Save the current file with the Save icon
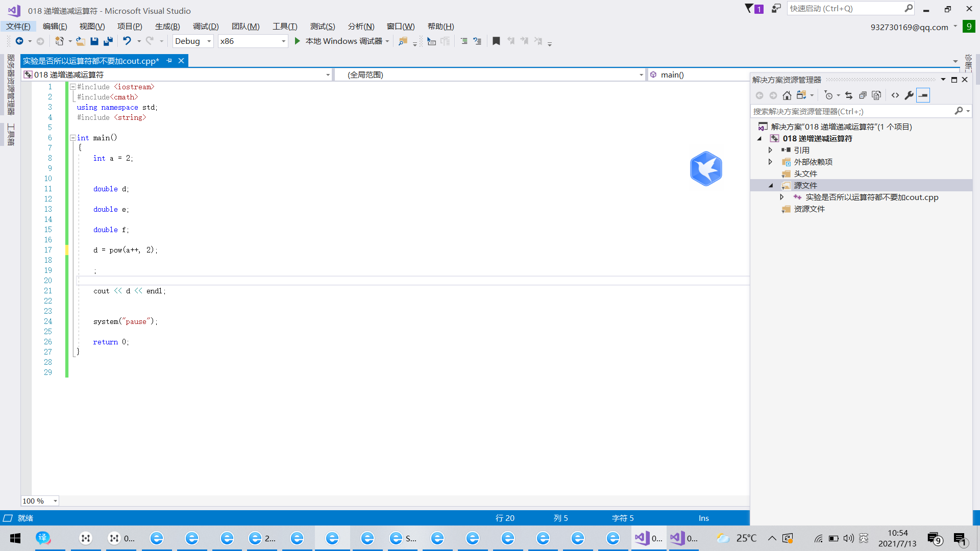This screenshot has width=980, height=551. point(94,41)
